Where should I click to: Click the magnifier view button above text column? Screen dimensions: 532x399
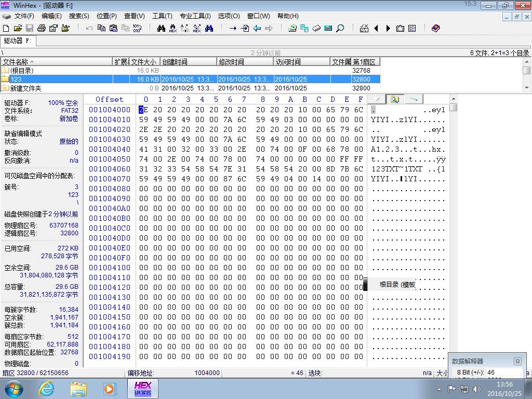(x=395, y=99)
